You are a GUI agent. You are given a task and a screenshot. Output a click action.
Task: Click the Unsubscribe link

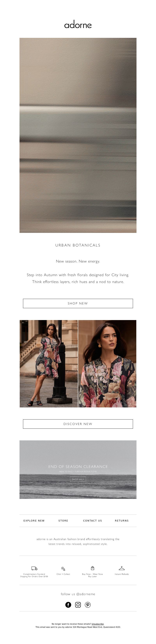(97, 624)
